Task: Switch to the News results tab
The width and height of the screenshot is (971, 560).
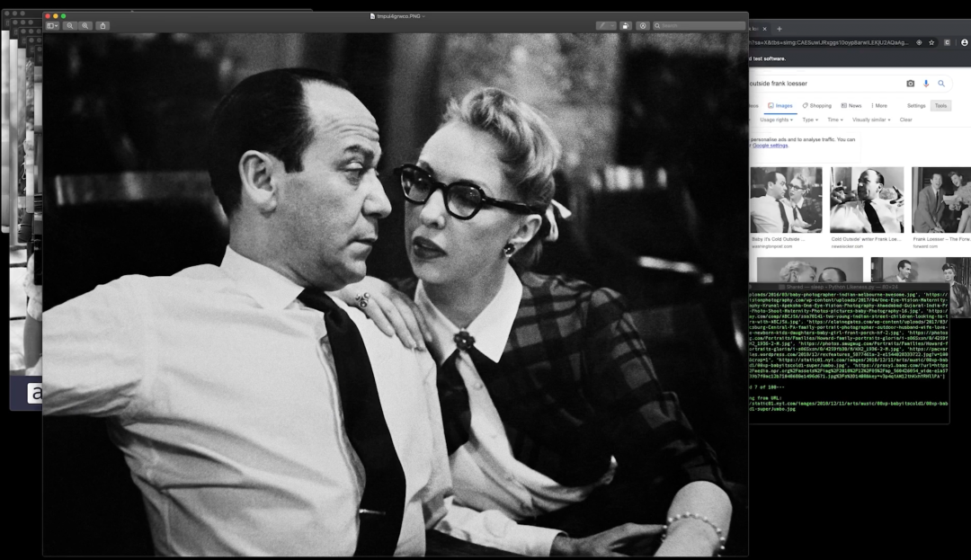Action: click(x=851, y=106)
